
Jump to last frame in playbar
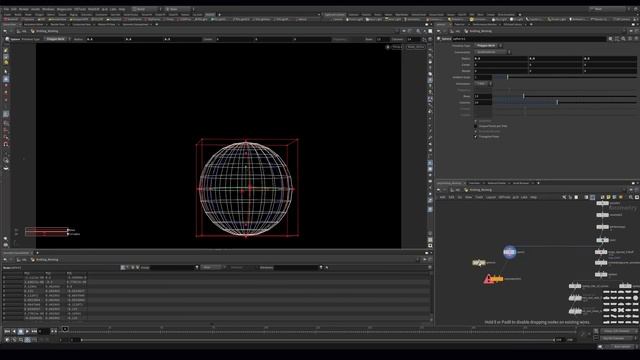(x=34, y=331)
